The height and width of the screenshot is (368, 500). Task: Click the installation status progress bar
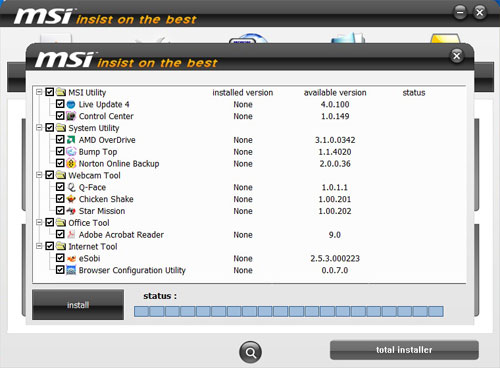point(289,312)
